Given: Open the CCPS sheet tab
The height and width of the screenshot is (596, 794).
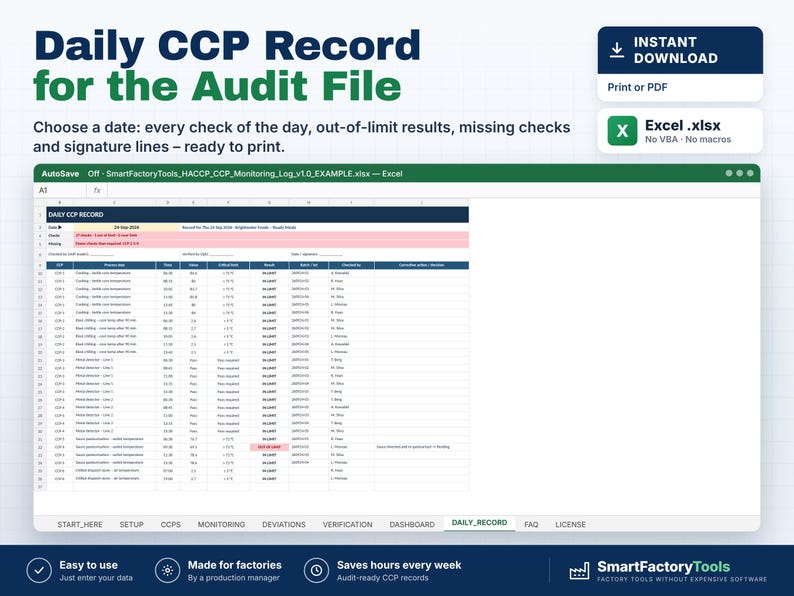Looking at the screenshot, I should [171, 525].
